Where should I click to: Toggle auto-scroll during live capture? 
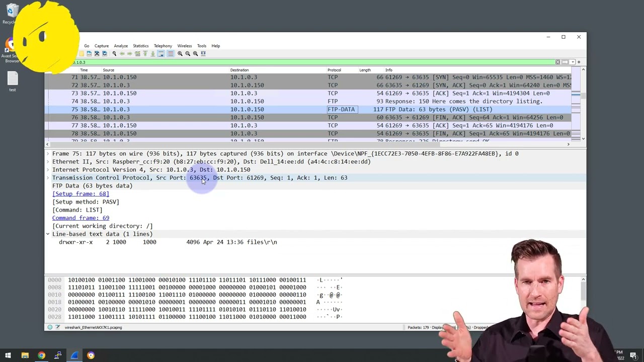pyautogui.click(x=161, y=54)
